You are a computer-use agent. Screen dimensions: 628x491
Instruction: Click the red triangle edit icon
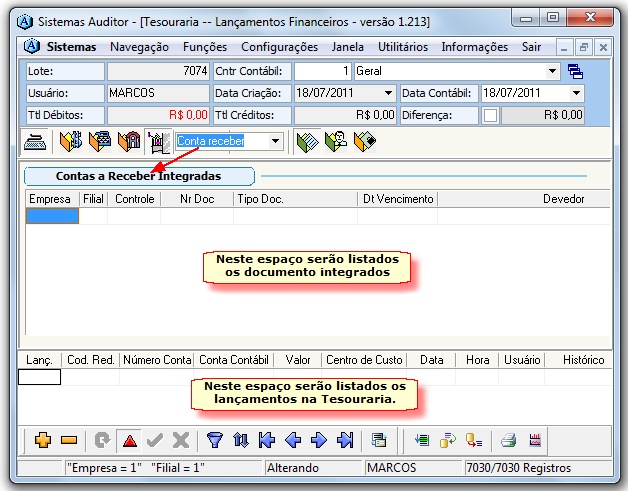(x=130, y=441)
